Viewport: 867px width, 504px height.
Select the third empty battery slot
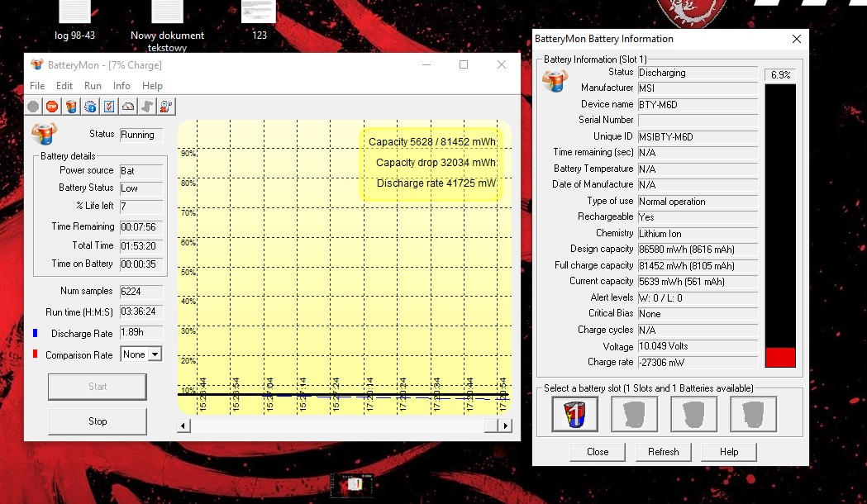tap(694, 414)
